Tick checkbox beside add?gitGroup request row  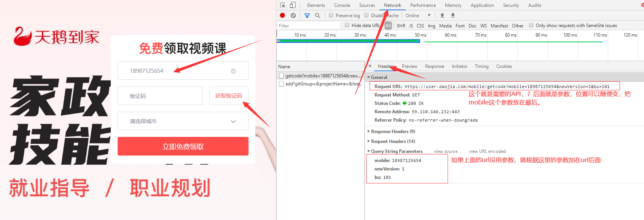pos(281,84)
